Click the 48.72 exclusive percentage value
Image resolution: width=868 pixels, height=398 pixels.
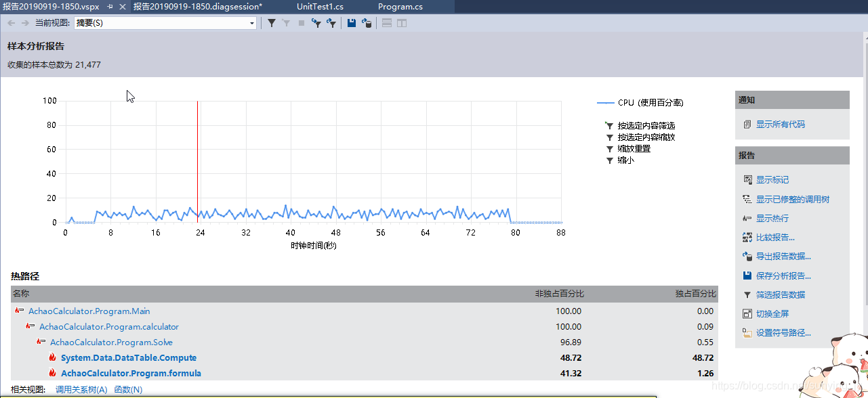pyautogui.click(x=702, y=357)
